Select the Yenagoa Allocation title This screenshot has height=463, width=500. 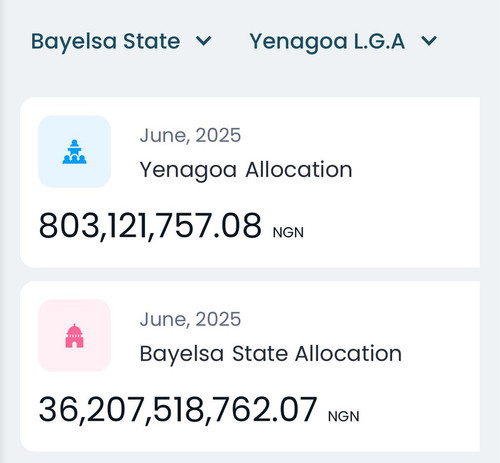(246, 170)
